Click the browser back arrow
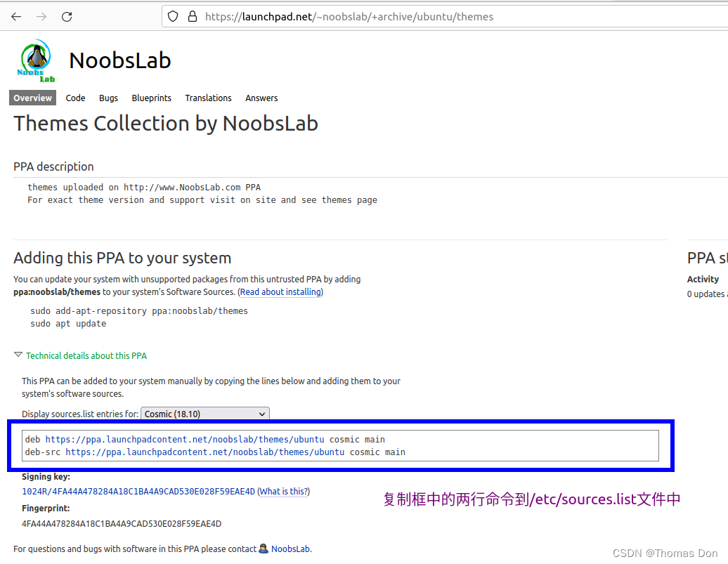This screenshot has width=728, height=564. (16, 17)
